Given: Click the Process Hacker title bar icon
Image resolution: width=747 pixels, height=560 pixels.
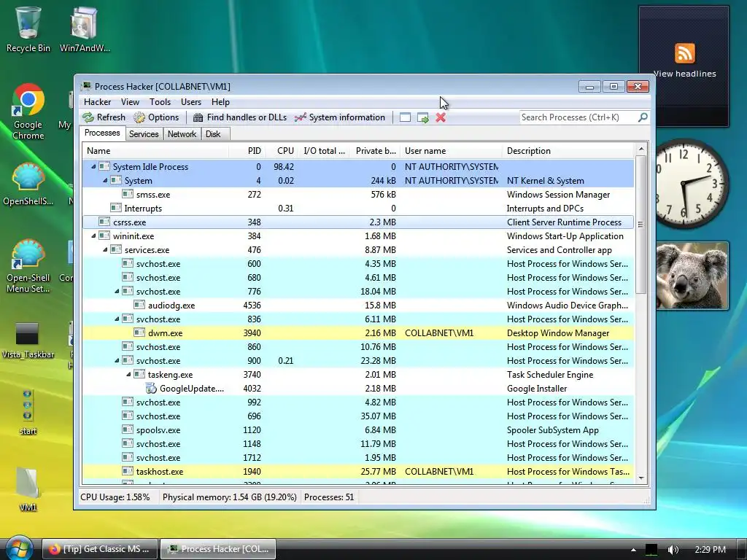Looking at the screenshot, I should click(86, 86).
